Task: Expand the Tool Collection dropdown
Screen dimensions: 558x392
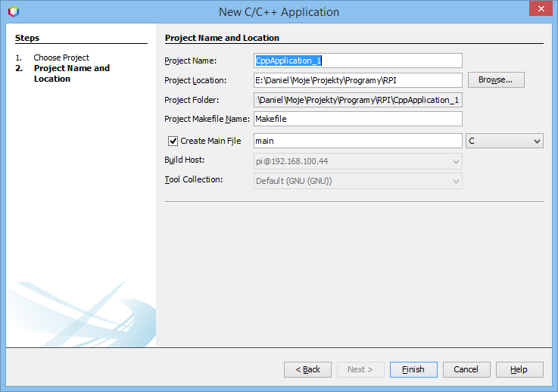Action: tap(357, 181)
